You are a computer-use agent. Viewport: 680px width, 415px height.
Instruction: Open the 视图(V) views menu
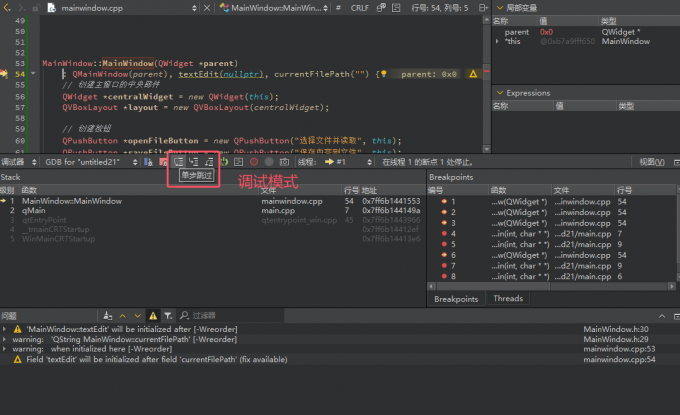pos(652,161)
